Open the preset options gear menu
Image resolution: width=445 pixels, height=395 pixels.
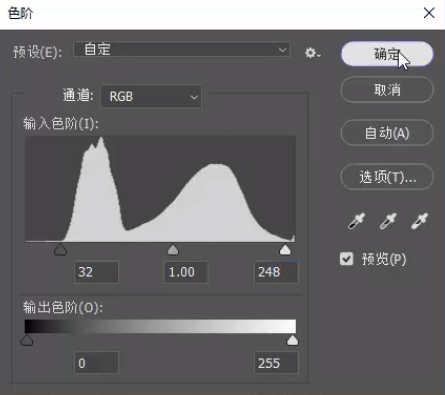point(312,53)
